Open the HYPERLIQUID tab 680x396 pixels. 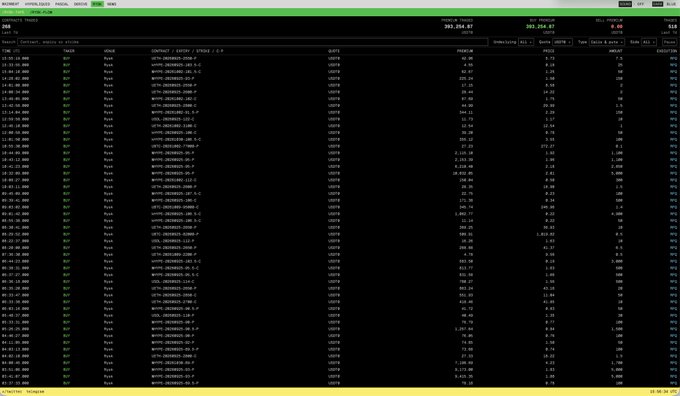[x=37, y=4]
